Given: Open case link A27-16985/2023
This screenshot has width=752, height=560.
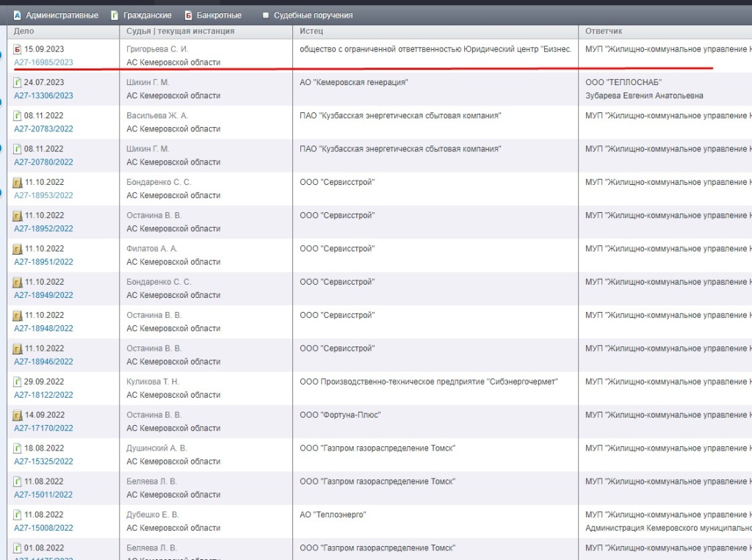Looking at the screenshot, I should pyautogui.click(x=43, y=62).
